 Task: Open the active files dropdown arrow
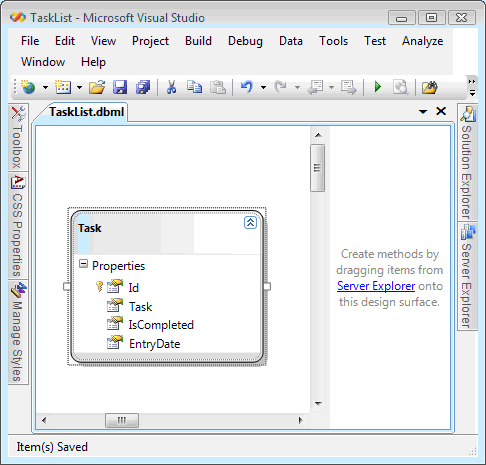(x=423, y=111)
